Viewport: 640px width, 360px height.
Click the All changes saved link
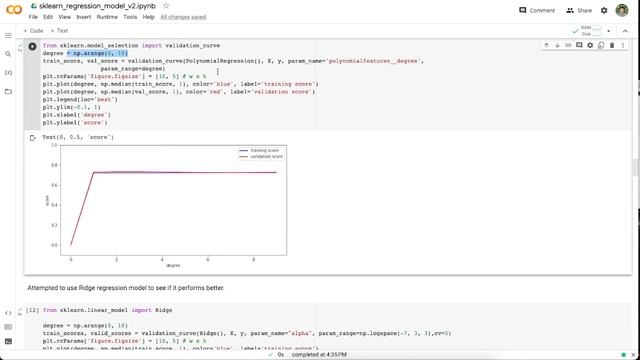183,17
